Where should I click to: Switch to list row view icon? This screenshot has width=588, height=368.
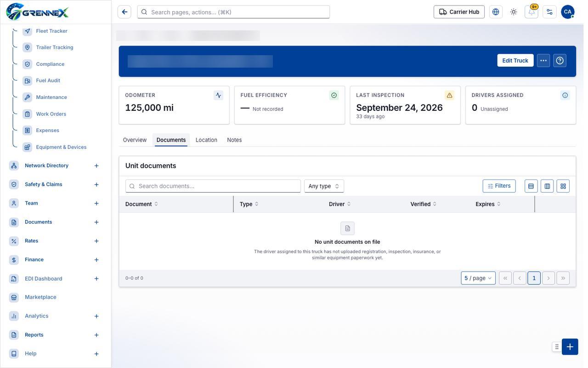[x=531, y=186]
